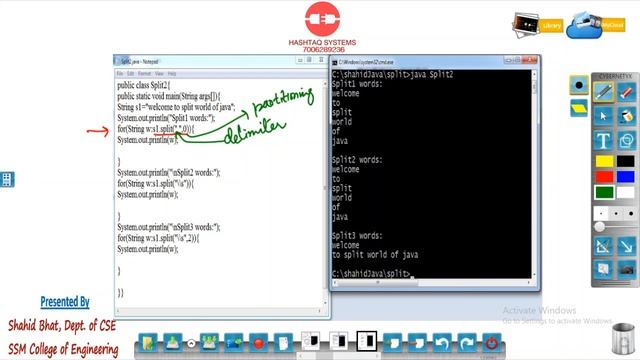Pick the red color swatch

pyautogui.click(x=604, y=176)
